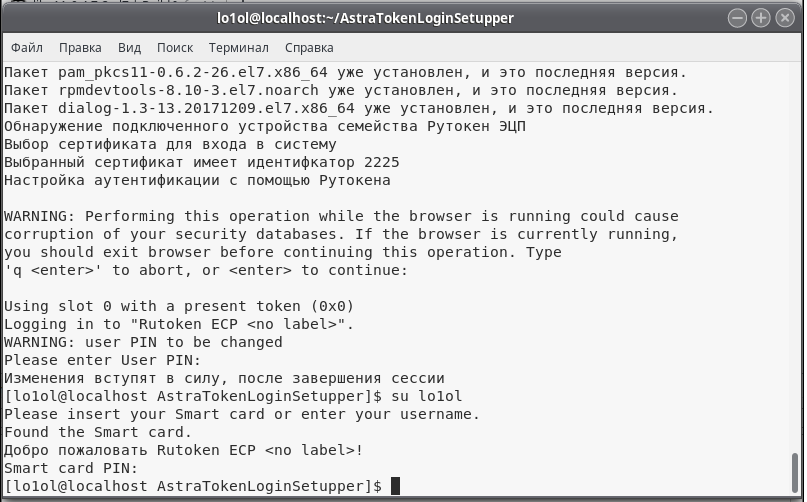Open the Справка help menu
The height and width of the screenshot is (502, 807).
click(309, 48)
